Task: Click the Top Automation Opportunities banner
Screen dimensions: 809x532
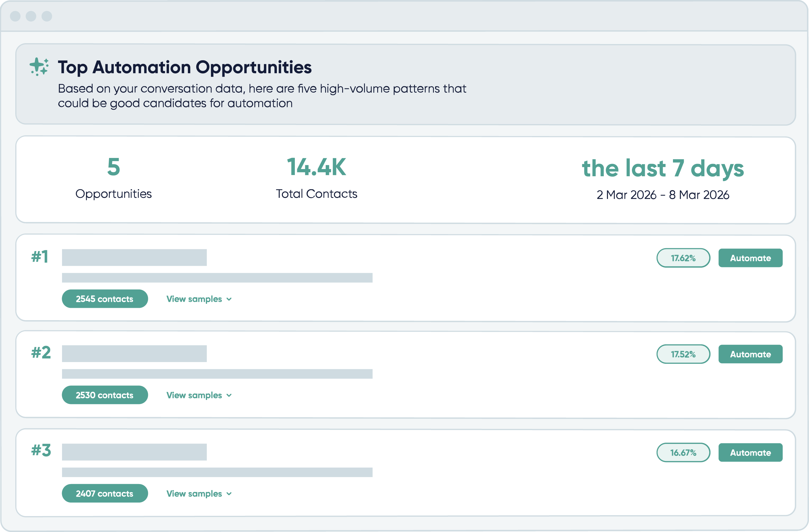Action: (x=404, y=84)
